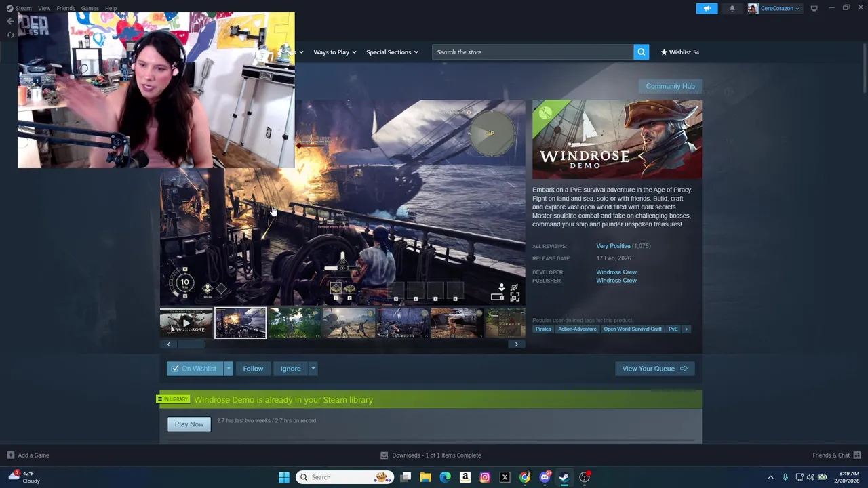Open the Help menu

(x=111, y=8)
